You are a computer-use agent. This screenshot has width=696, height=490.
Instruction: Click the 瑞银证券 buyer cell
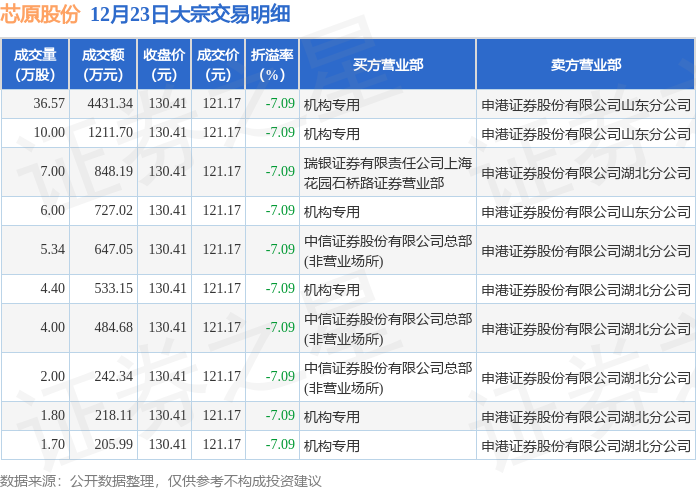[388, 171]
